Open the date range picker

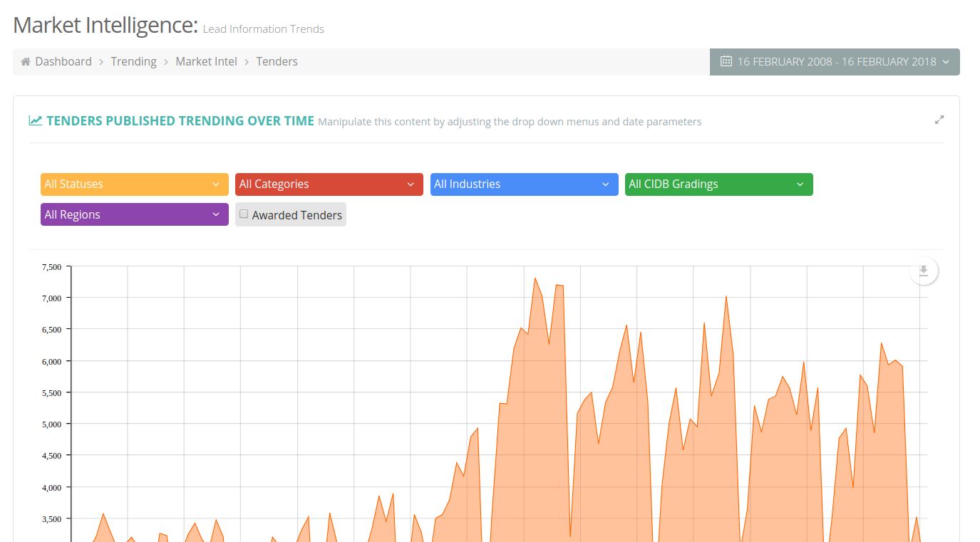(x=835, y=61)
